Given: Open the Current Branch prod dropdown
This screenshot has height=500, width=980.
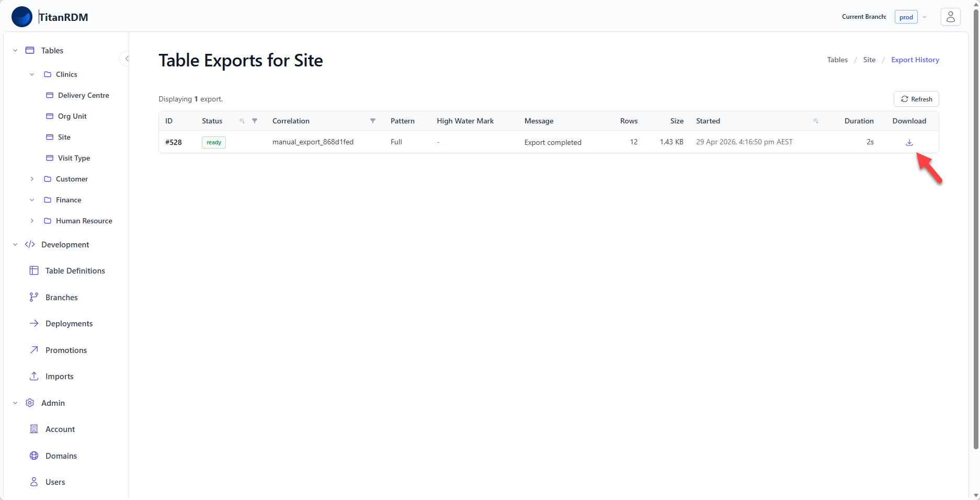Looking at the screenshot, I should point(911,17).
